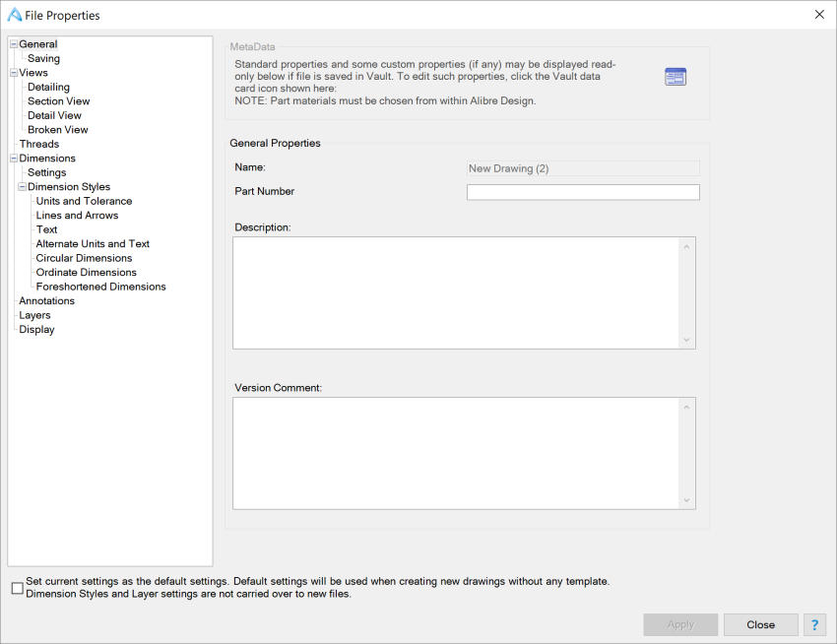
Task: Click the Alibre logo in title bar
Action: coord(15,15)
